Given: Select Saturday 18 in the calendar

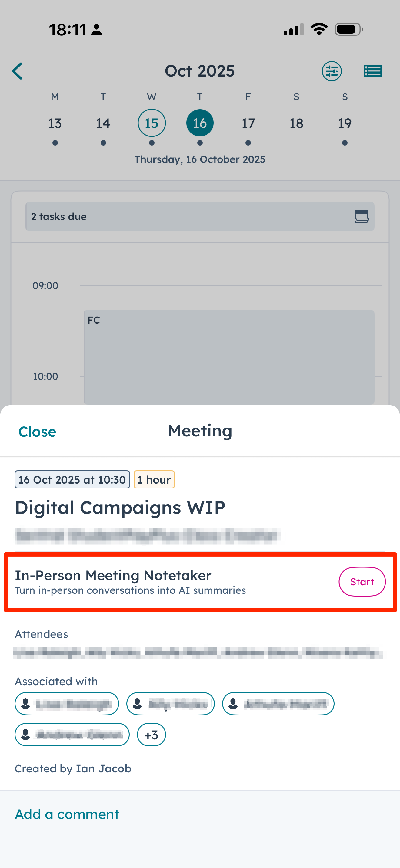Looking at the screenshot, I should pyautogui.click(x=296, y=123).
